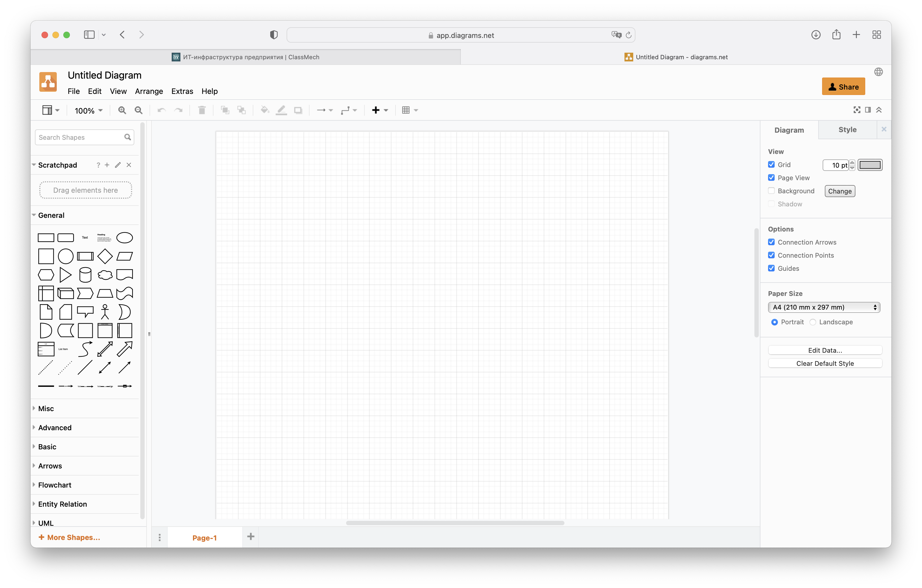The image size is (922, 588).
Task: Click the line color pencil icon
Action: 281,110
